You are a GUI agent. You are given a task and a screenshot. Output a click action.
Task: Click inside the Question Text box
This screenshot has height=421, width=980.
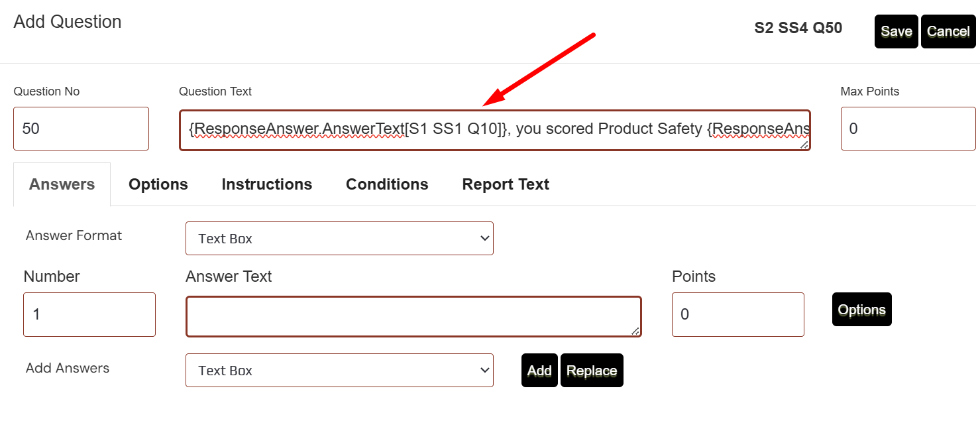coord(494,130)
